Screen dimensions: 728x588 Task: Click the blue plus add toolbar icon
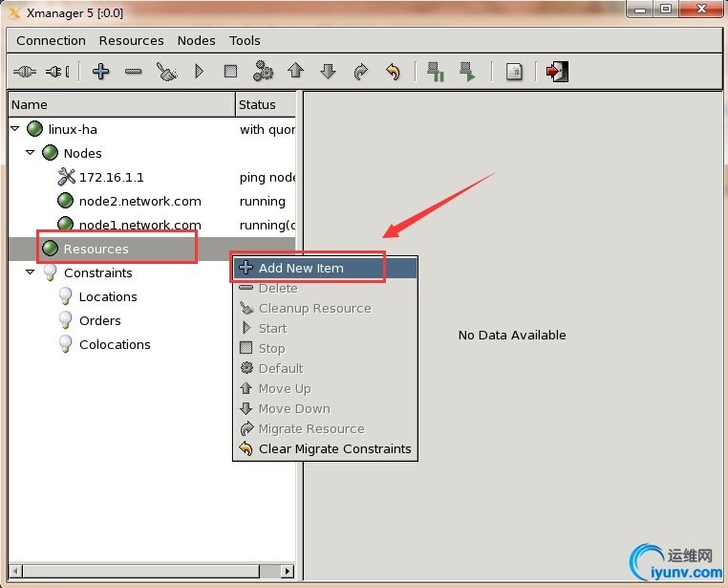(x=100, y=72)
